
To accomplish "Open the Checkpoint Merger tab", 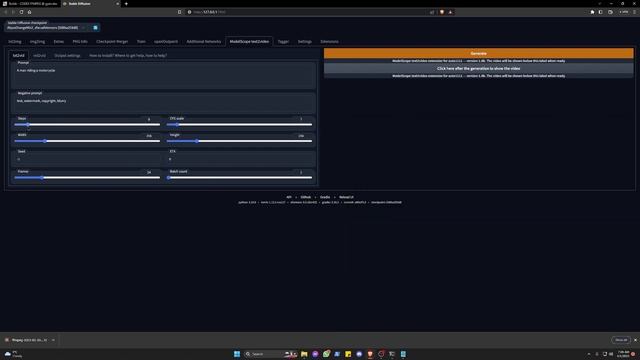I will pyautogui.click(x=112, y=42).
